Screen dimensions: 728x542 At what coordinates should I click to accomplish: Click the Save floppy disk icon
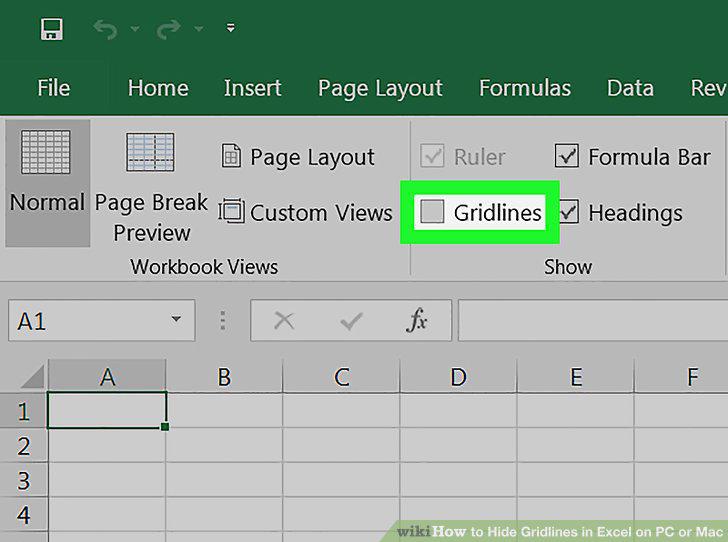(52, 29)
